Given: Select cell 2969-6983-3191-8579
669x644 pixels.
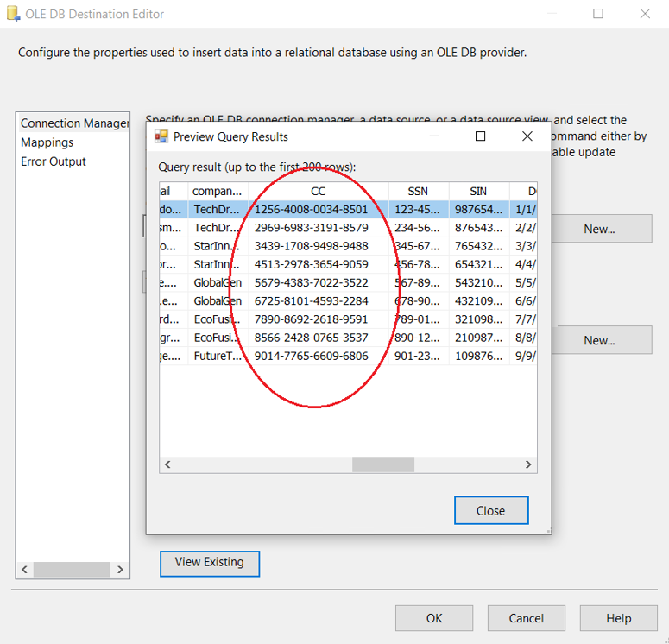Looking at the screenshot, I should 319,227.
